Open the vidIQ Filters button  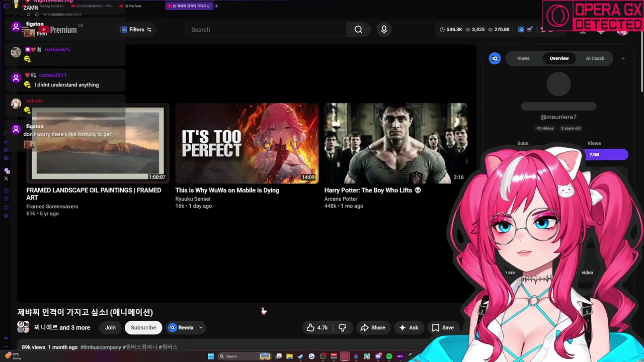point(136,30)
